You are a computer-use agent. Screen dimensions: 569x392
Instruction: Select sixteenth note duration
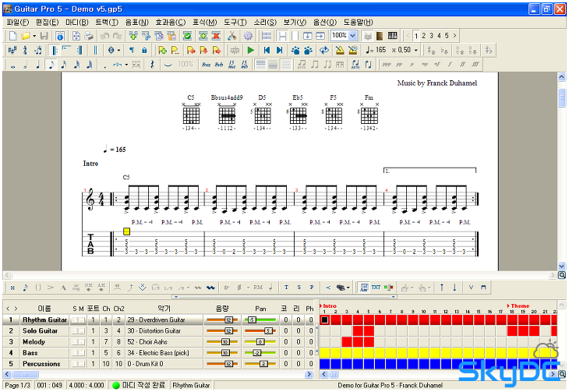pyautogui.click(x=63, y=65)
